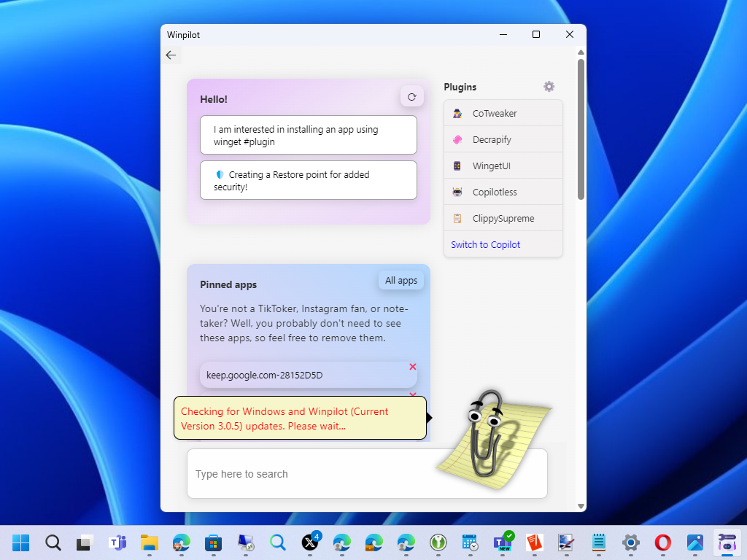Launch the Decrapify plugin

[x=503, y=139]
